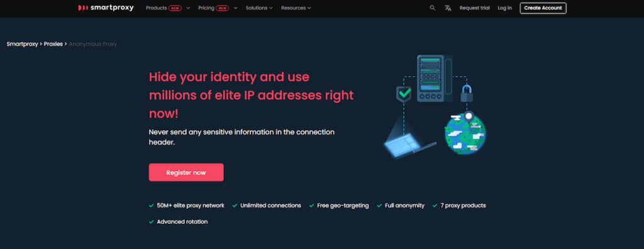
Task: Click the NEW badge next to Products
Action: [175, 8]
